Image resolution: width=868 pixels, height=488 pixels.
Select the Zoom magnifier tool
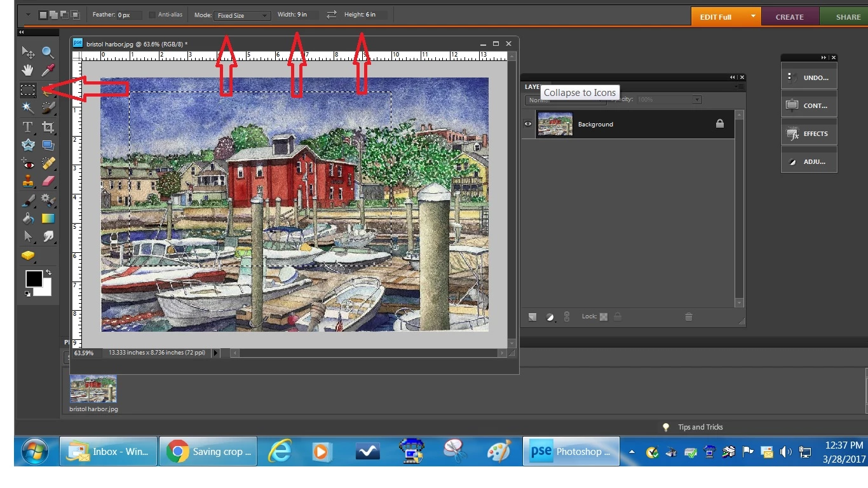(48, 52)
